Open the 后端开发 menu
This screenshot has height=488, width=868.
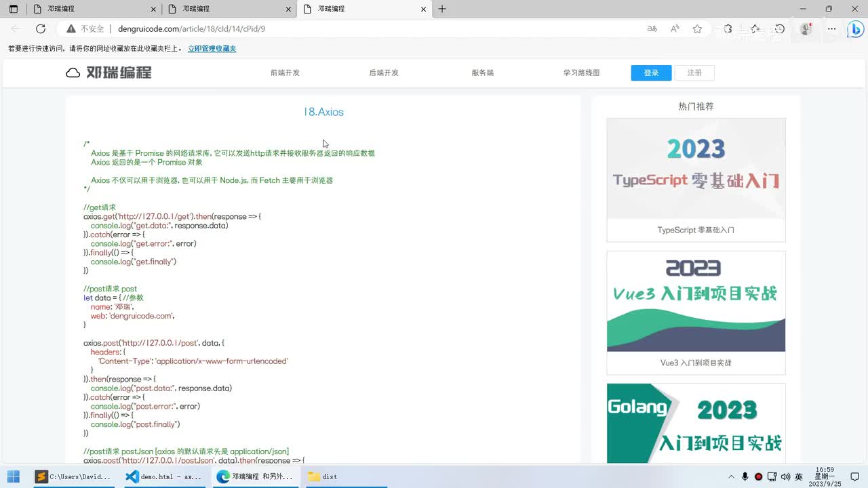384,73
